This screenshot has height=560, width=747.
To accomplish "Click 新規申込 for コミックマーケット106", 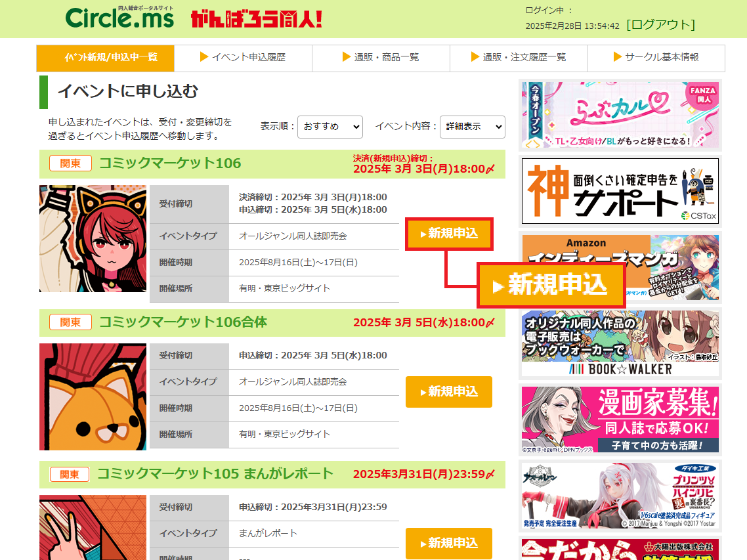I will 449,234.
